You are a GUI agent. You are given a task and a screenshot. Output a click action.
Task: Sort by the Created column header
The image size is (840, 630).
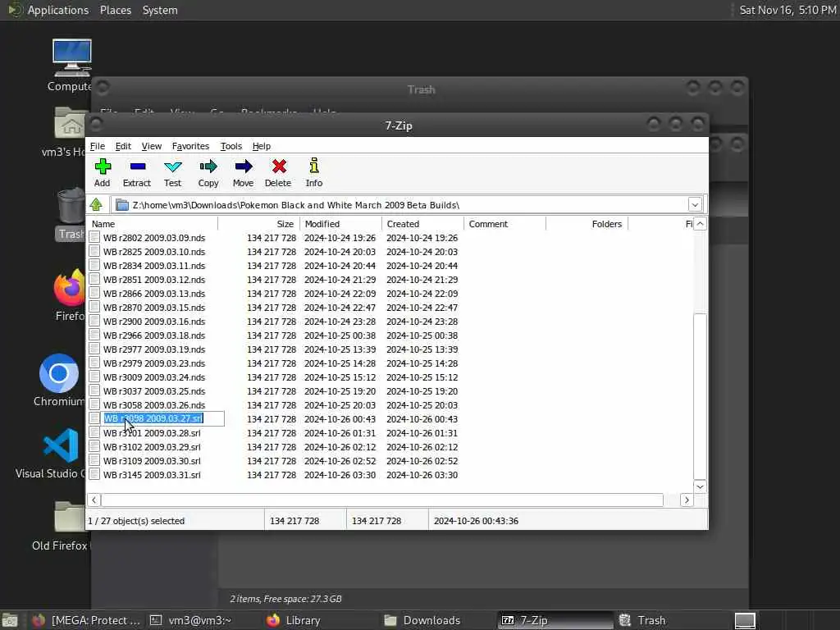422,224
